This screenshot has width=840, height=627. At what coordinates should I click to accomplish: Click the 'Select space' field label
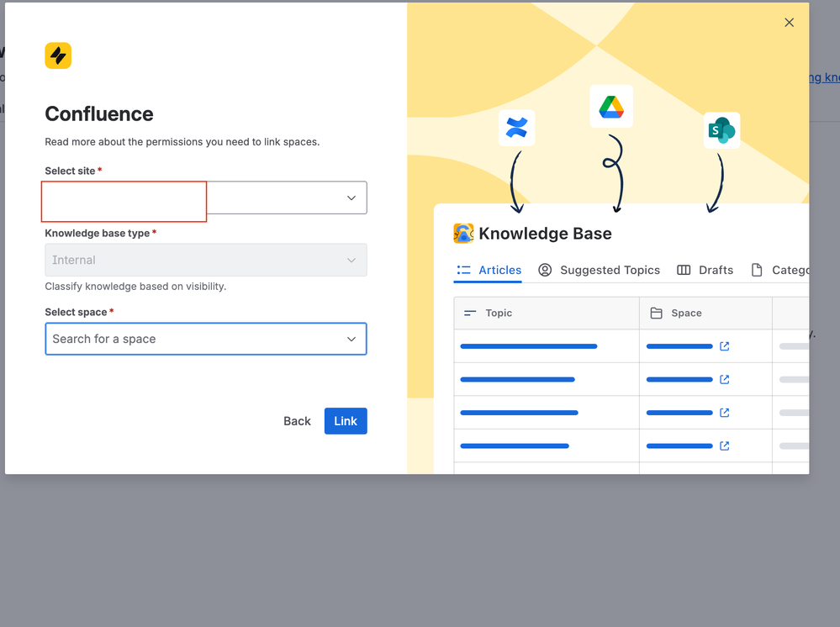(76, 312)
